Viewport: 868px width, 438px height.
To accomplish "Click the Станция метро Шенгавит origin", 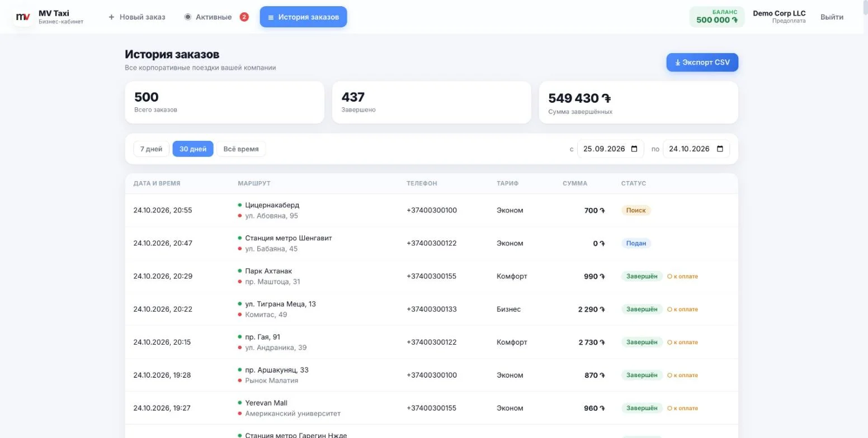I will coord(288,238).
